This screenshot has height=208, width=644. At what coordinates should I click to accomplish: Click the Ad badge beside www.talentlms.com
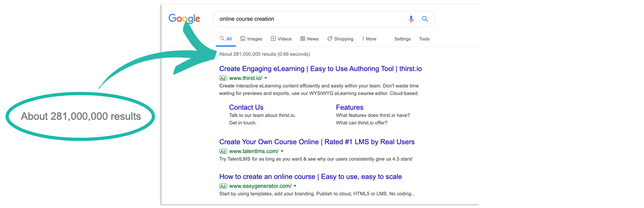click(223, 152)
